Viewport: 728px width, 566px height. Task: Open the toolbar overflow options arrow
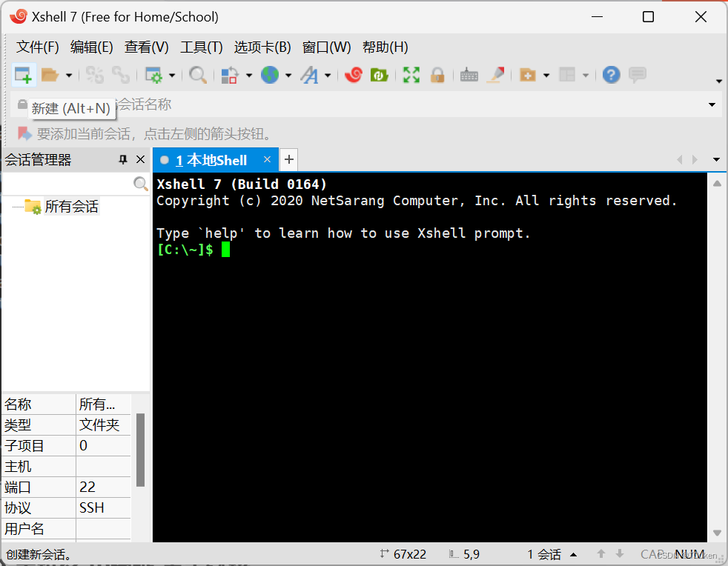(719, 81)
